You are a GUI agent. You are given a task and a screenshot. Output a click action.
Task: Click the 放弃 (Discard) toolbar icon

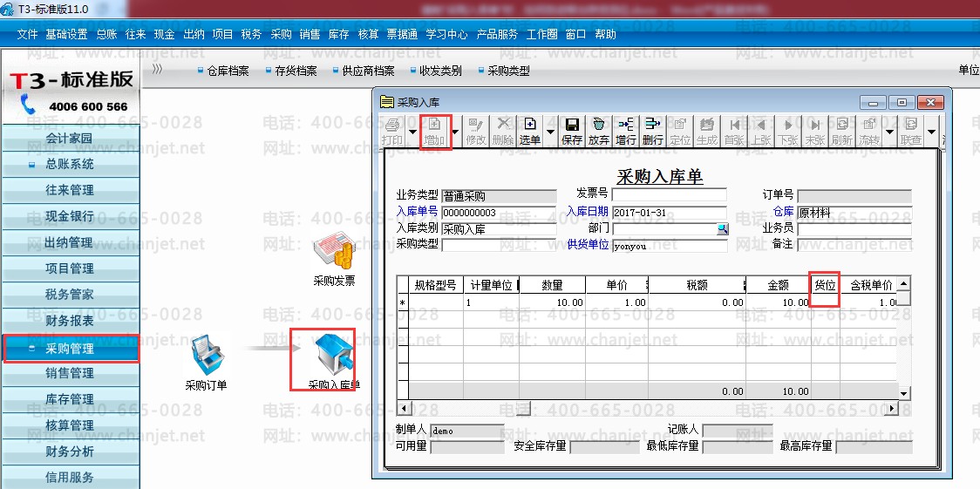[x=598, y=132]
